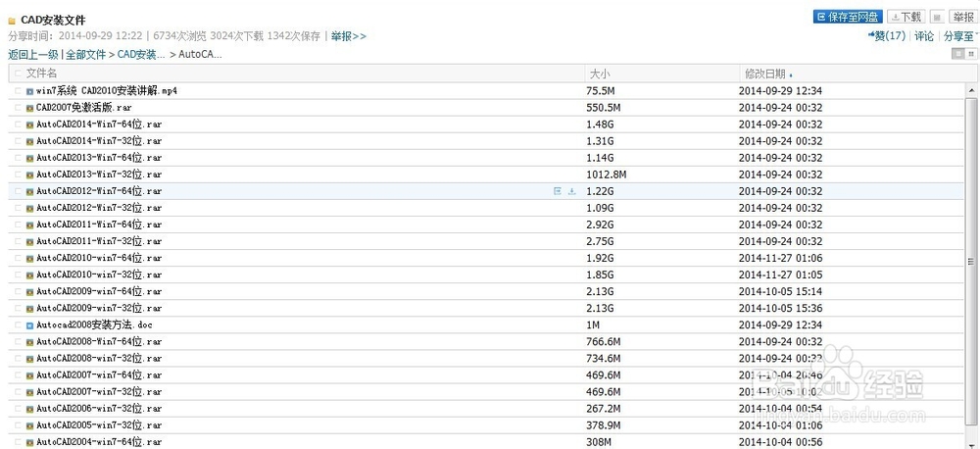Go to 全部文件 in breadcrumb
The height and width of the screenshot is (449, 980).
(x=85, y=54)
